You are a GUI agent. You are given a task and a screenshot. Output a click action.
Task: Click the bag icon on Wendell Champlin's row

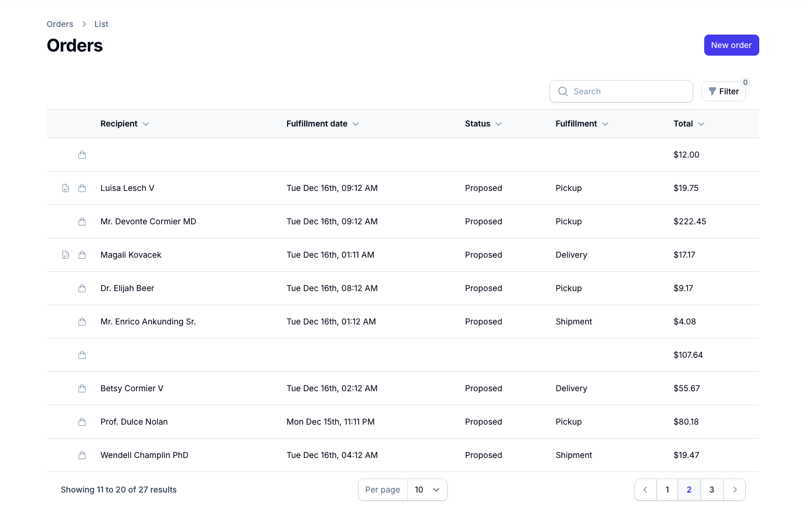(x=81, y=455)
